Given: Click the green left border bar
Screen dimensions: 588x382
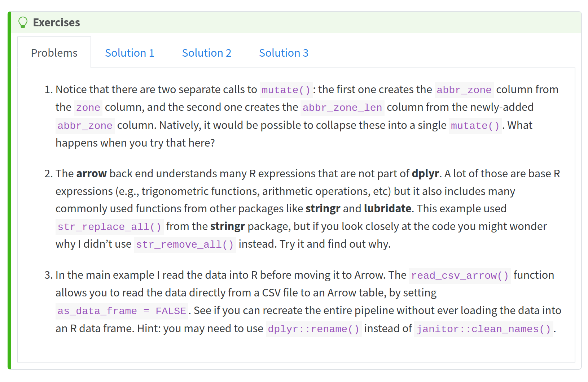Looking at the screenshot, I should click(9, 191).
